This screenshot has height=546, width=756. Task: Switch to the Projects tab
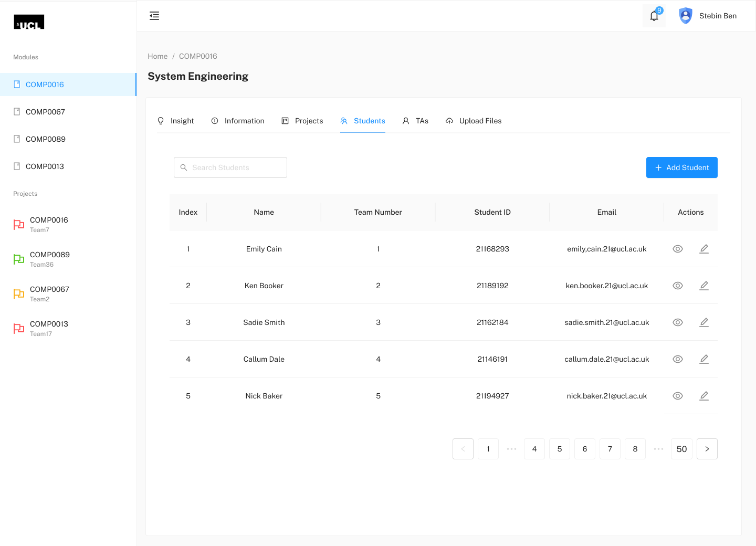click(x=302, y=121)
